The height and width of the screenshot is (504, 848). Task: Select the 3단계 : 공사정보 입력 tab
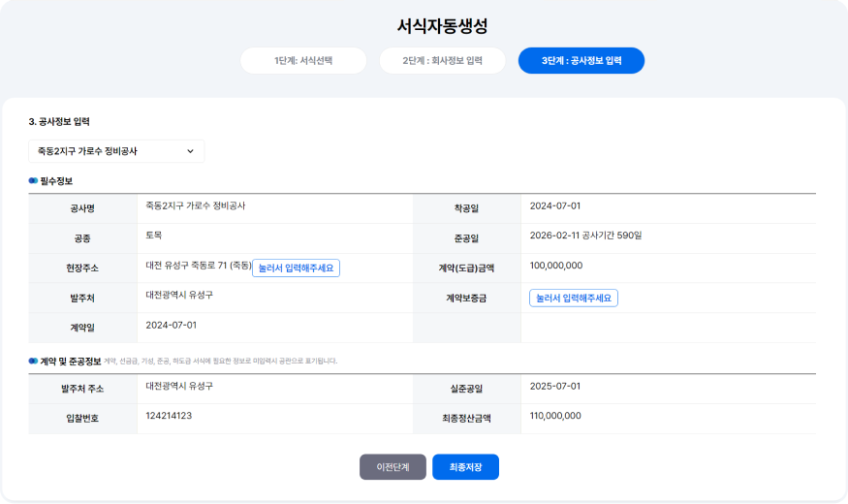pyautogui.click(x=581, y=60)
